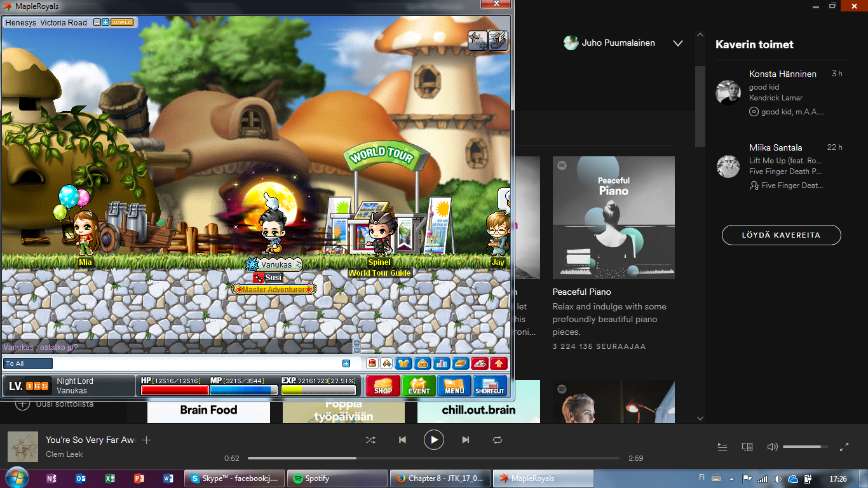
Task: Open Kendrick Lamar artist link
Action: (x=776, y=98)
